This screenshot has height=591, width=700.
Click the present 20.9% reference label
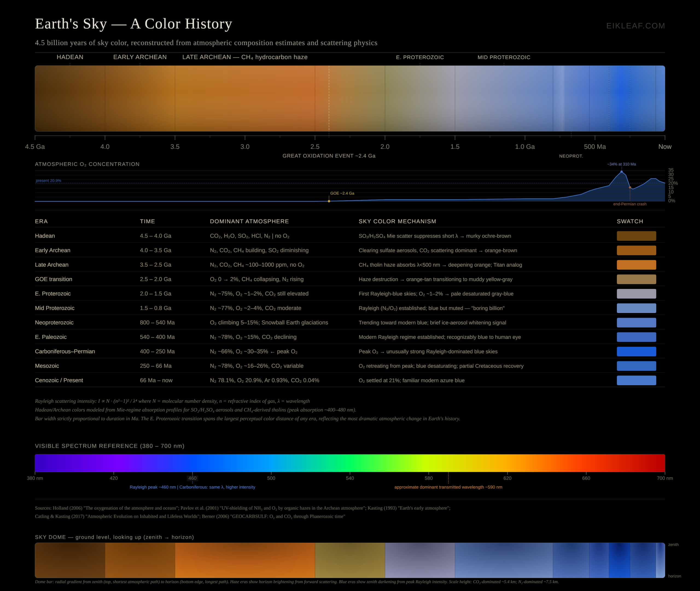[x=49, y=181]
